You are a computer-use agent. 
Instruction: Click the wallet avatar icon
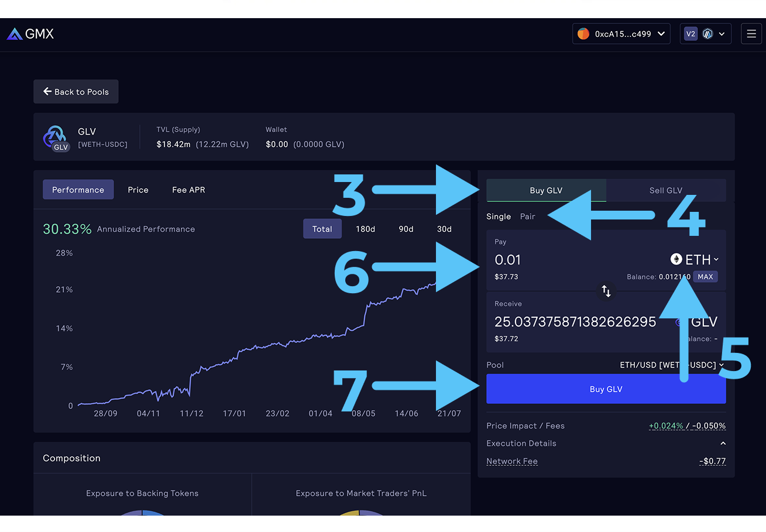[x=583, y=34]
